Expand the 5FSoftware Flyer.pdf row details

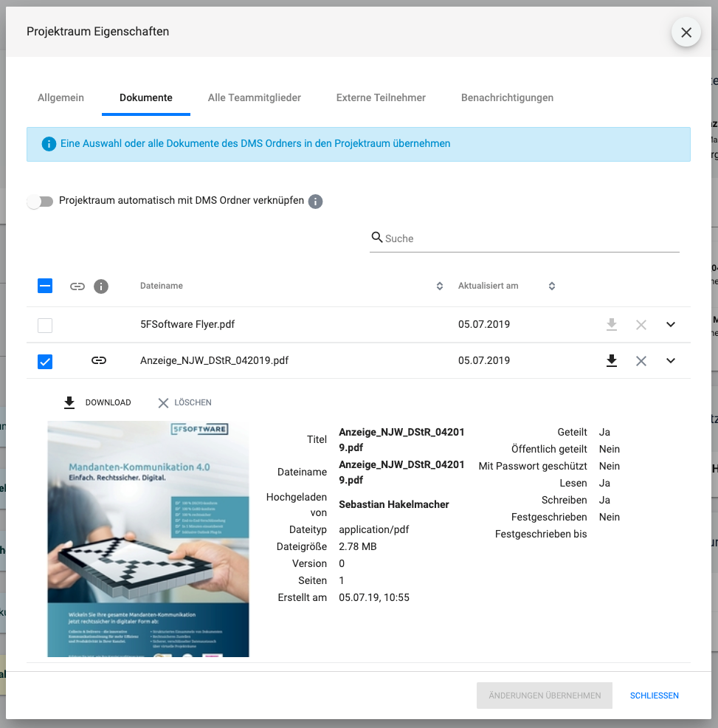tap(671, 324)
